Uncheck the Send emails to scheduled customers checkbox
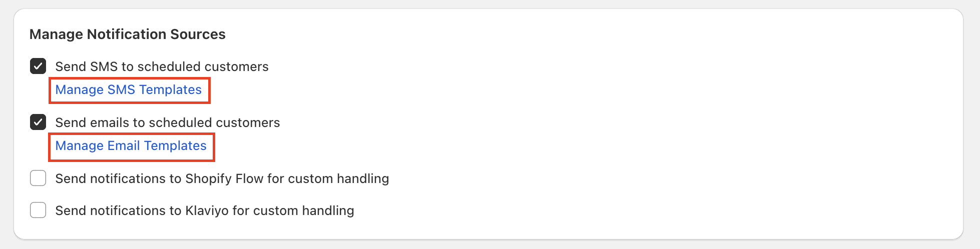 38,122
